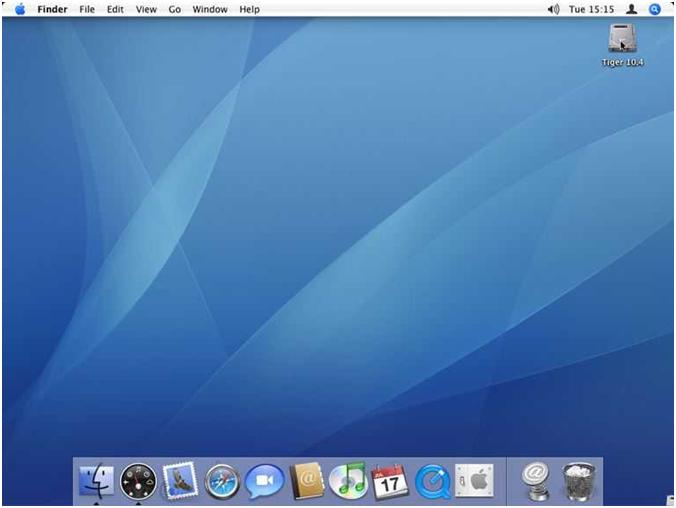Open the Trash in the Dock

point(579,481)
